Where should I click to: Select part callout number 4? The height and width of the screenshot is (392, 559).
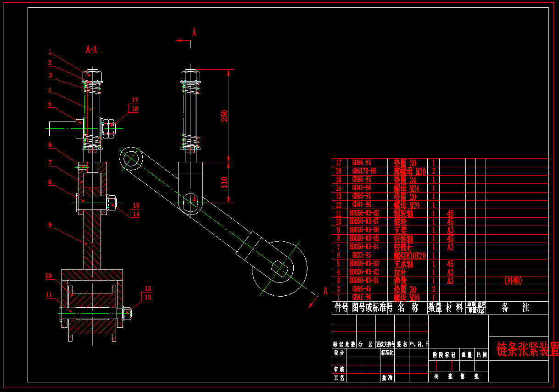click(50, 90)
